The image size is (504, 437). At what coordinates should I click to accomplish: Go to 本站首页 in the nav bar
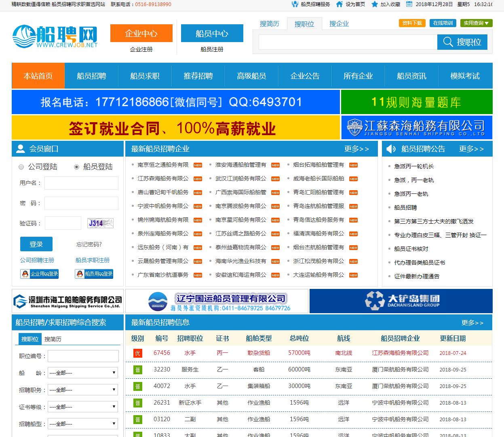coord(38,76)
